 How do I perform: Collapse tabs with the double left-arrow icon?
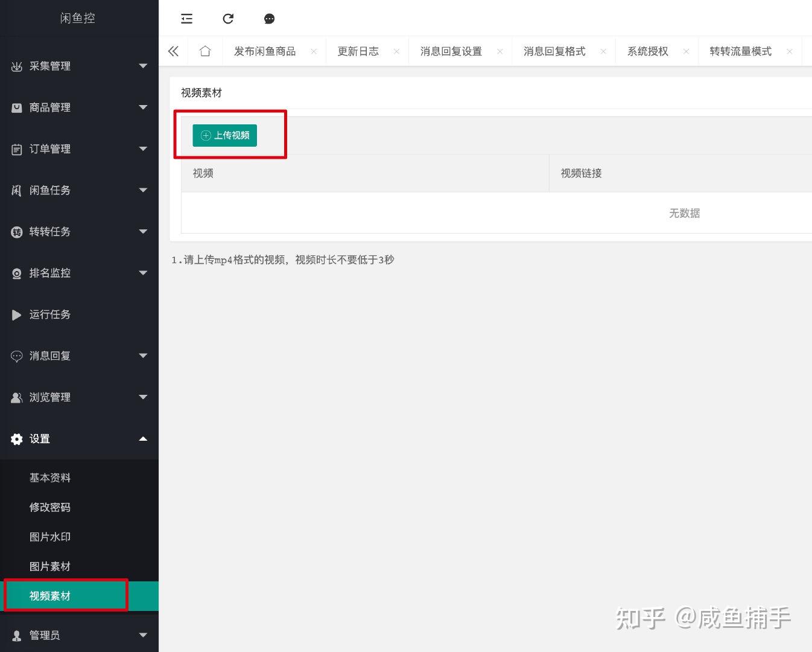[173, 51]
